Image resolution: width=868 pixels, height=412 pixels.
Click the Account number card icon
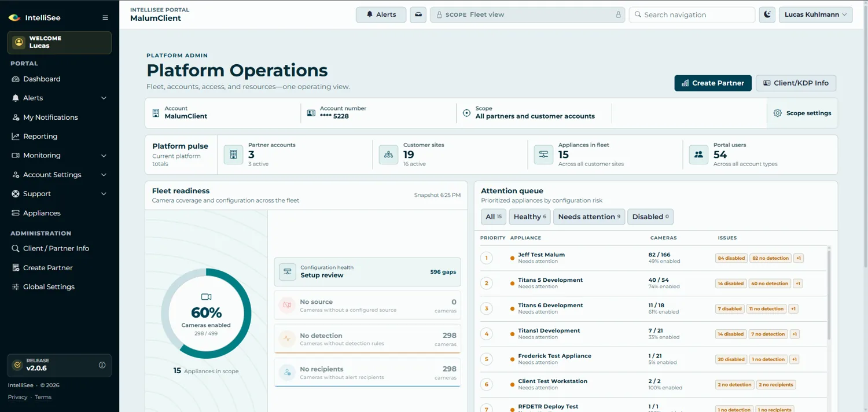coord(311,113)
